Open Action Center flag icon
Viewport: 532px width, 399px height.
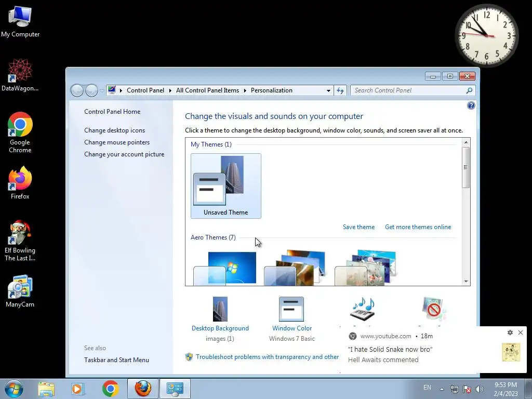pyautogui.click(x=467, y=389)
